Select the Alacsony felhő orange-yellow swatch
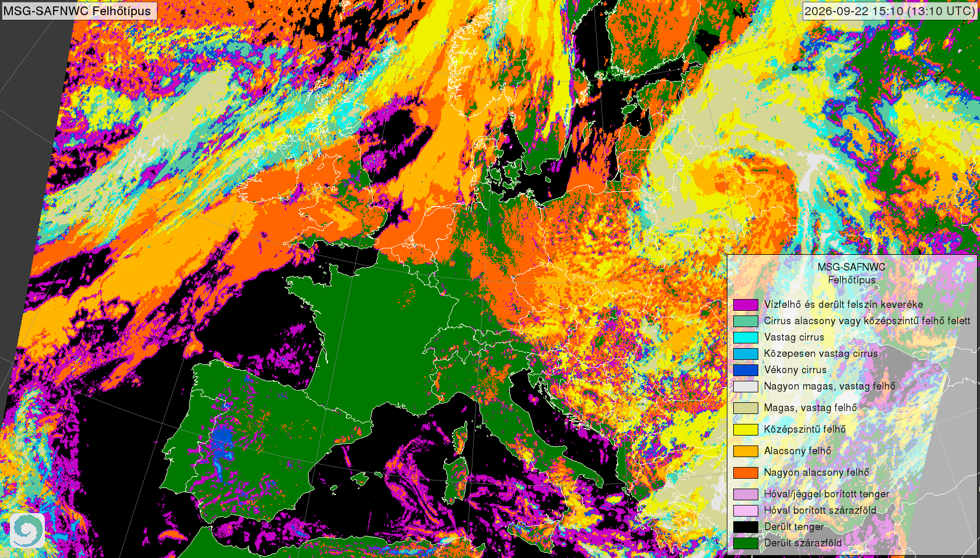 [745, 451]
